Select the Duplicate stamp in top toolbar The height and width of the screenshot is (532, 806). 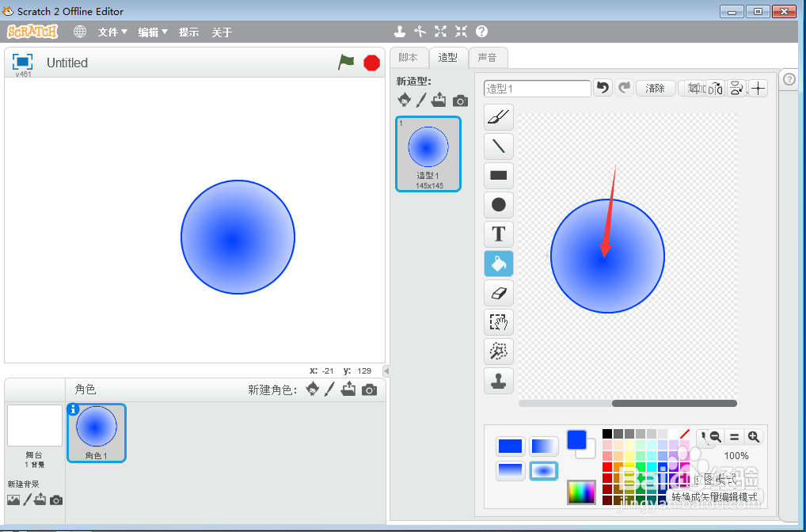click(399, 32)
